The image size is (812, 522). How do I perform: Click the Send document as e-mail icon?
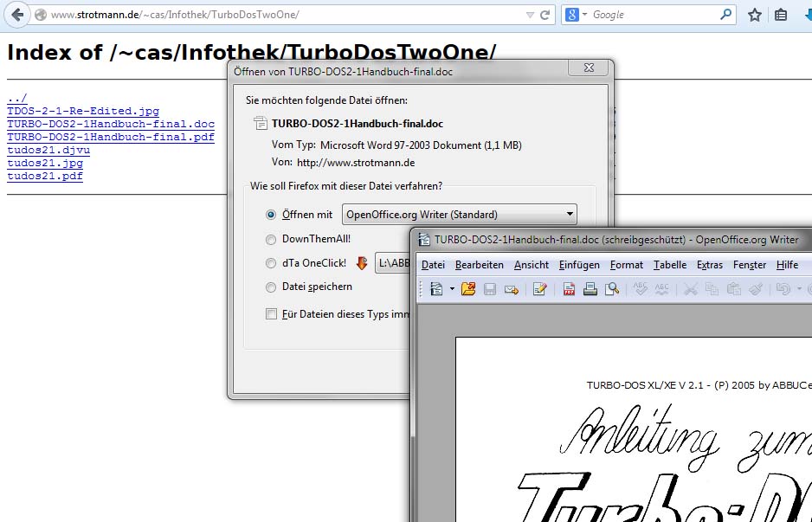pyautogui.click(x=512, y=288)
